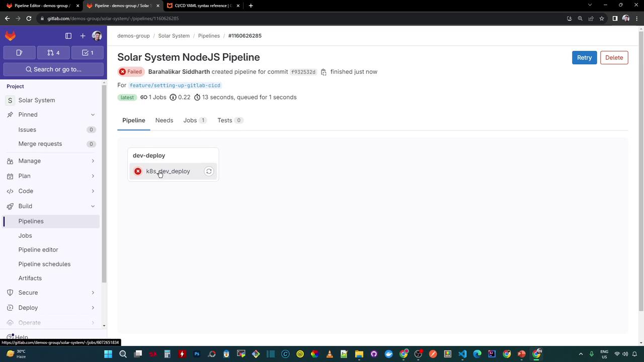This screenshot has height=362, width=644.
Task: Open Barahalikar Siddharth's profile link
Action: point(179,72)
